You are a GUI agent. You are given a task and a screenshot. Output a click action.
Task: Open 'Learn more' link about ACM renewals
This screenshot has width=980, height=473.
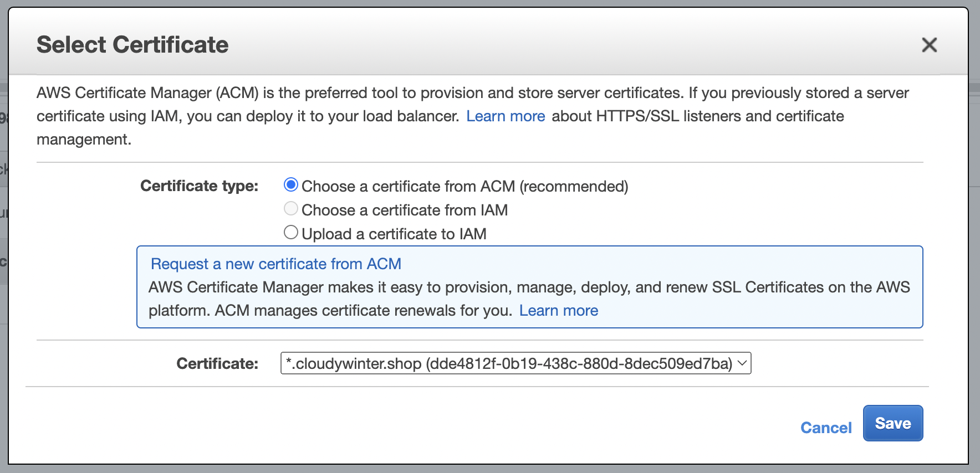coord(559,311)
